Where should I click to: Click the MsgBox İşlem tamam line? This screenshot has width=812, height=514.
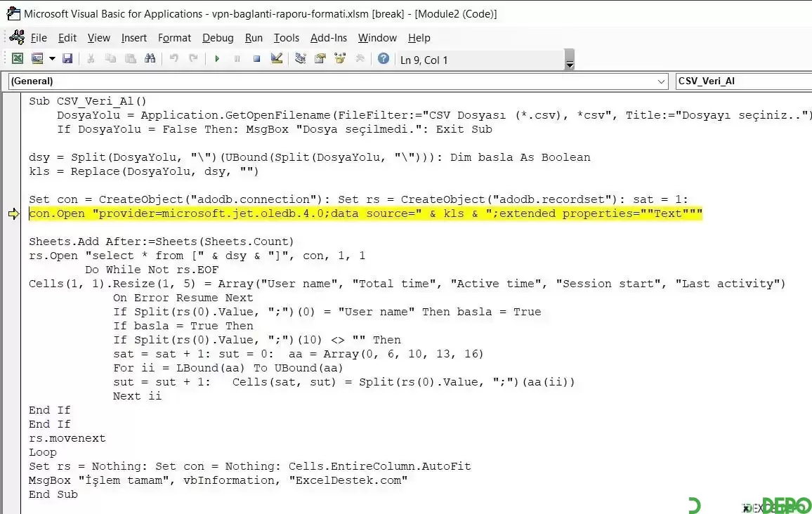point(218,480)
